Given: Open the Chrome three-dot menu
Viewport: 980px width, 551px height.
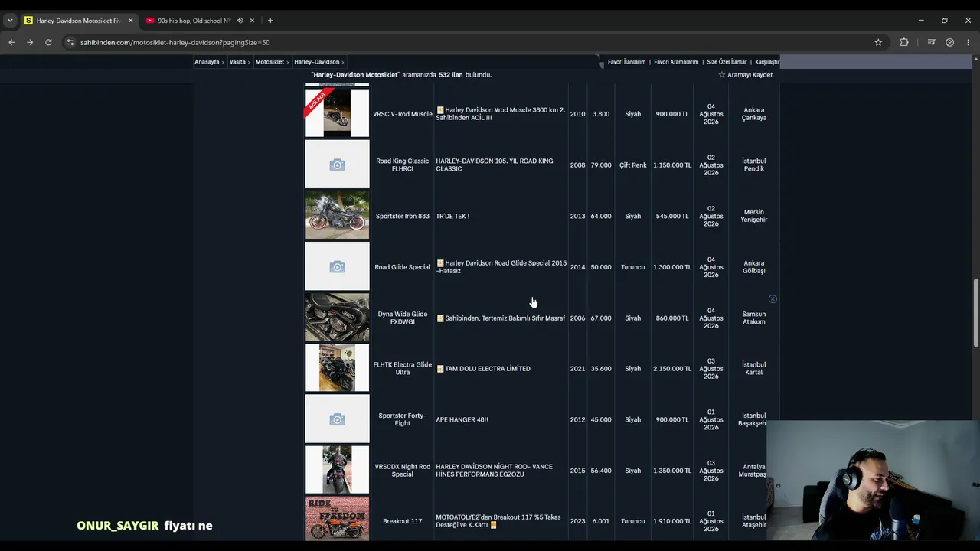Looking at the screenshot, I should tap(969, 42).
